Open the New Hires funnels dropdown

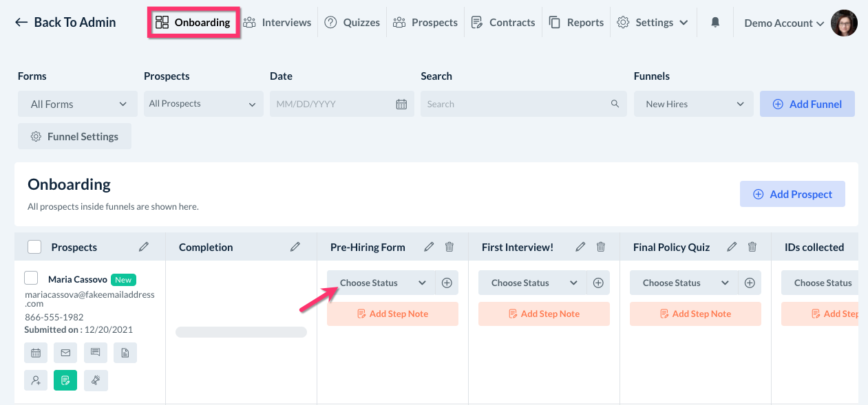[694, 105]
